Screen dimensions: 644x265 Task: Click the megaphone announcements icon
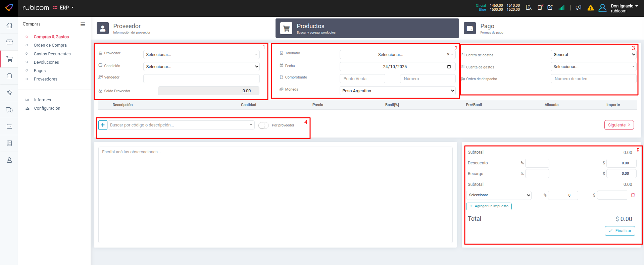coord(579,8)
